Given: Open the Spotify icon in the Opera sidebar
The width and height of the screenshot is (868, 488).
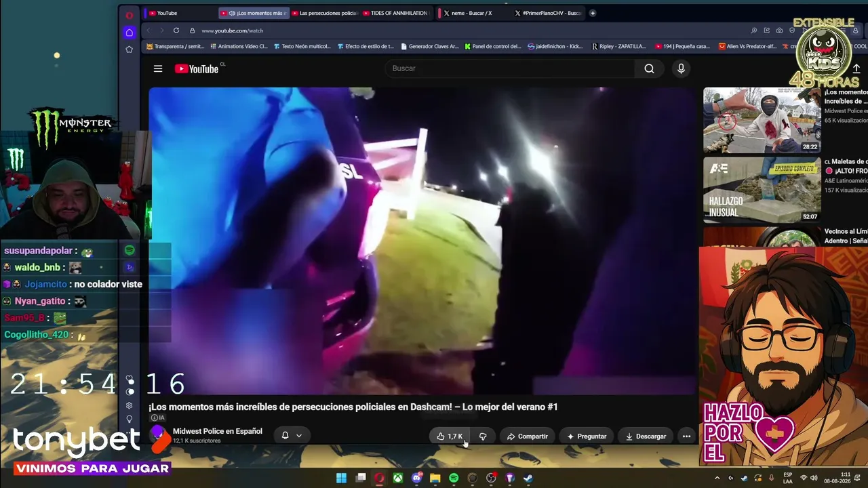Looking at the screenshot, I should coord(130,250).
